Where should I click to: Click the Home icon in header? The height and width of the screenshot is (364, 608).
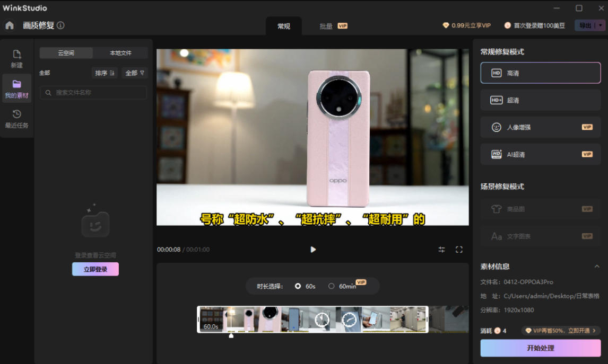point(10,25)
